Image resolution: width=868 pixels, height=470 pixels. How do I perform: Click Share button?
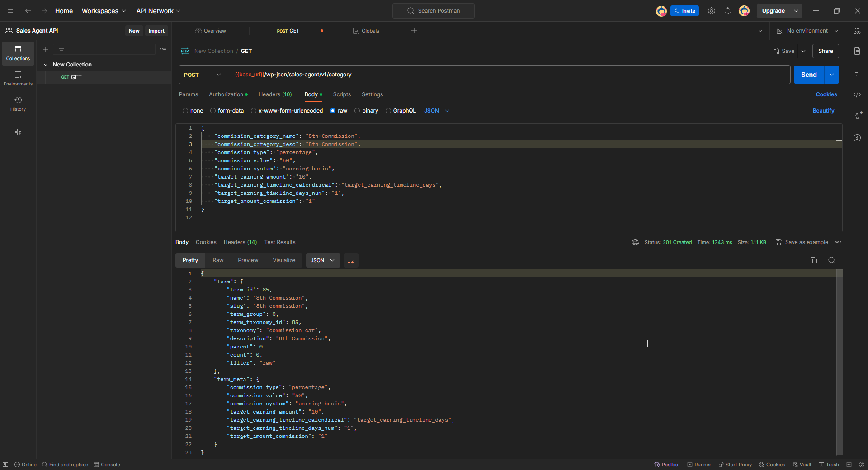(x=826, y=51)
